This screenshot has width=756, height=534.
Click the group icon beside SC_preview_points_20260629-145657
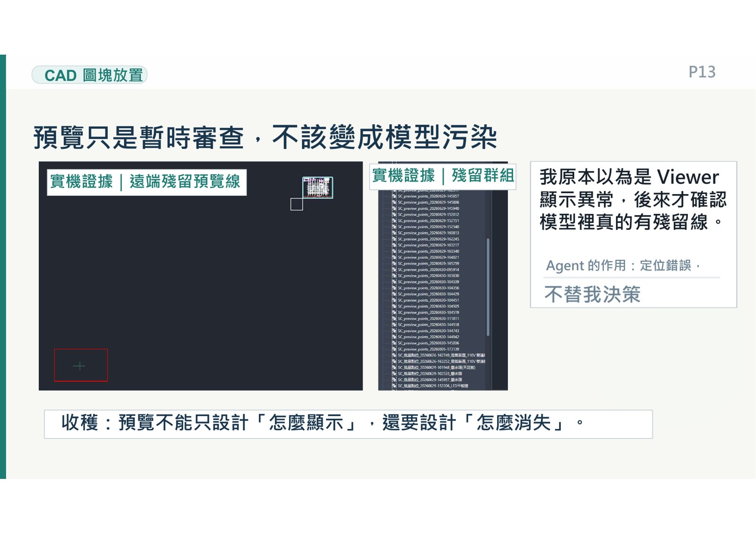[394, 196]
